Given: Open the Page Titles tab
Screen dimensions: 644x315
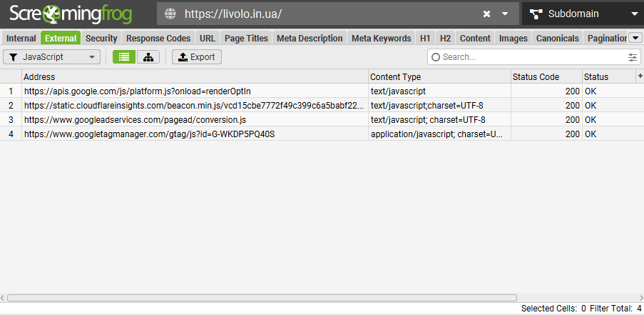Looking at the screenshot, I should (246, 39).
